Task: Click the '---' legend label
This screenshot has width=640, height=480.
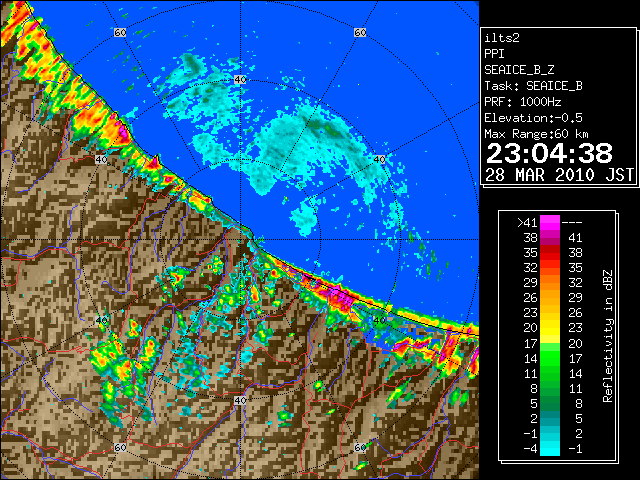Action: (x=572, y=223)
